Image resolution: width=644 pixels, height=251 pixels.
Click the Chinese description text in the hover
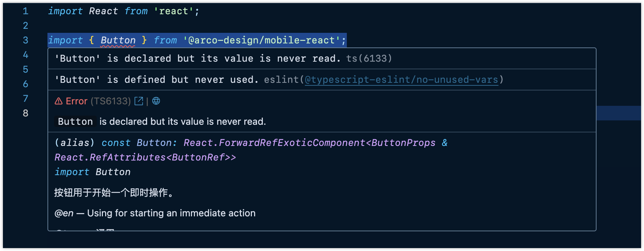114,192
